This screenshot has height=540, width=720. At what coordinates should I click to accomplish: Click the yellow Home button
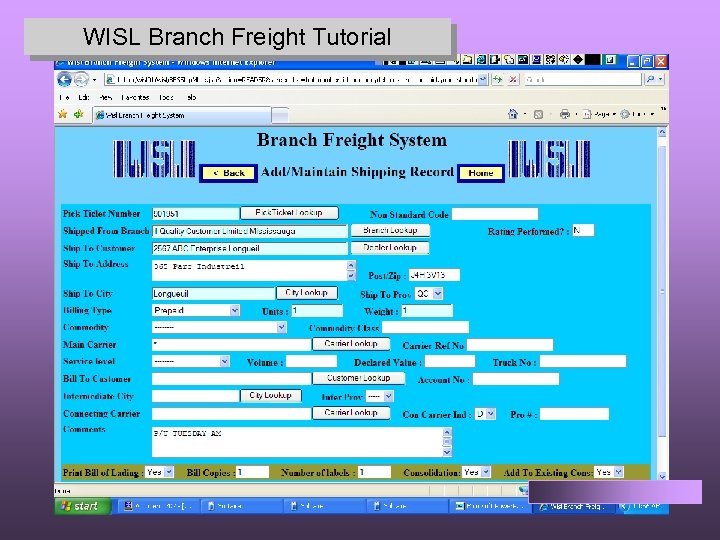pyautogui.click(x=481, y=173)
